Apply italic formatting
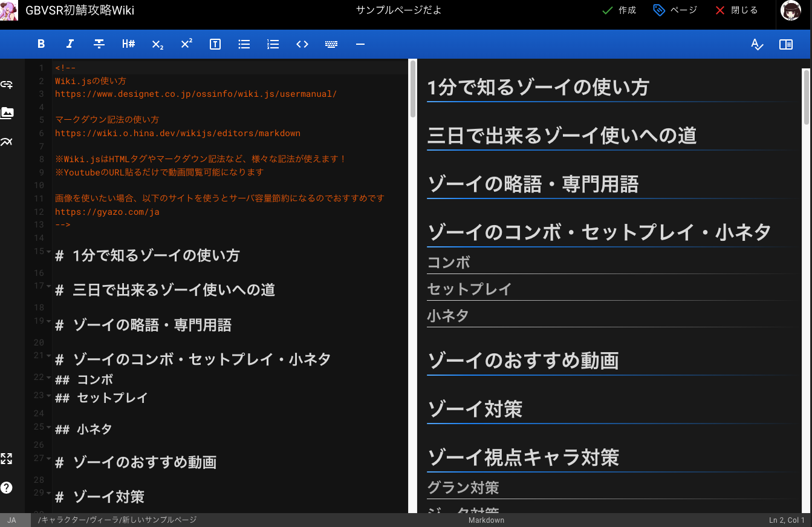 [x=70, y=44]
